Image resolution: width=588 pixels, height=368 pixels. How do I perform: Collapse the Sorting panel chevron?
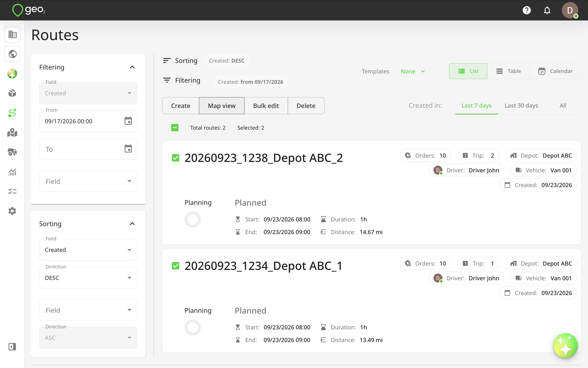click(x=132, y=224)
